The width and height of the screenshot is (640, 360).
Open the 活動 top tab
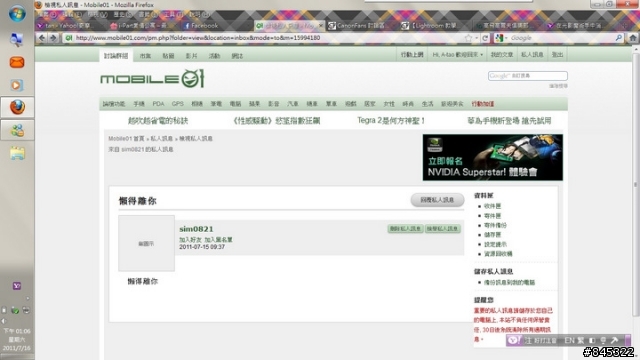coord(214,56)
